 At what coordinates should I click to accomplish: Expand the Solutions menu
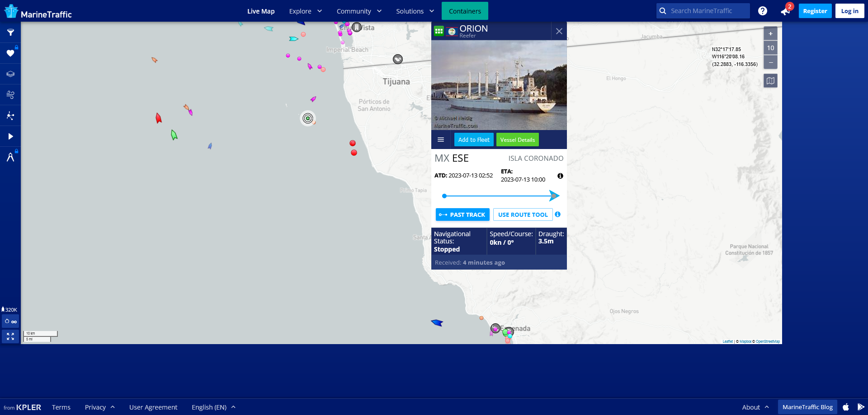pos(415,11)
